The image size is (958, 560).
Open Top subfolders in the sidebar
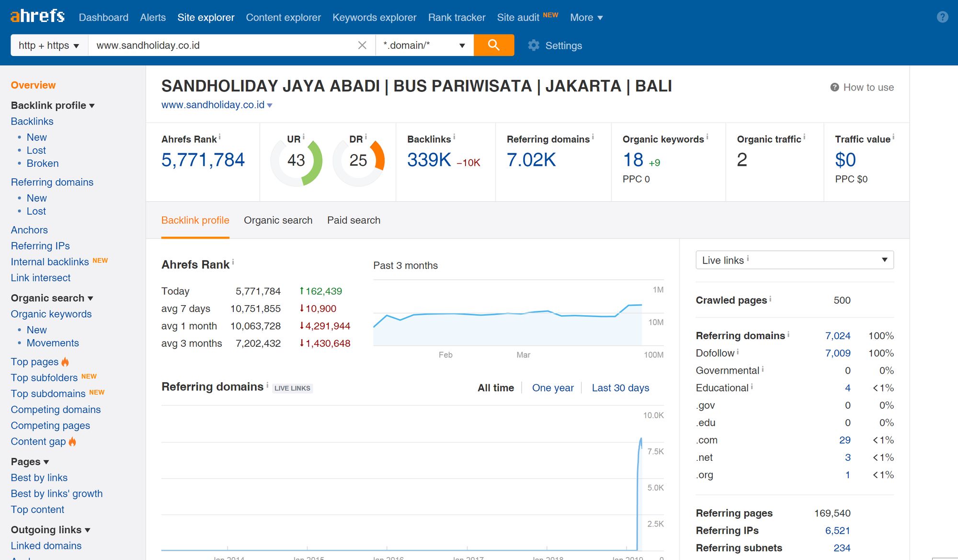coord(44,378)
